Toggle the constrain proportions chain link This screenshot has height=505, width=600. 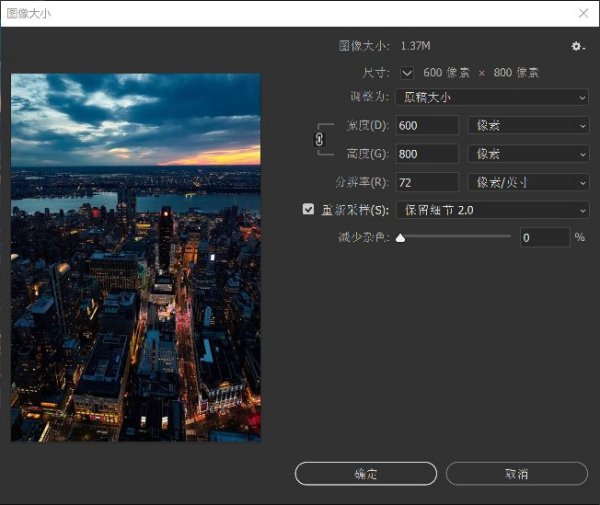pos(319,140)
